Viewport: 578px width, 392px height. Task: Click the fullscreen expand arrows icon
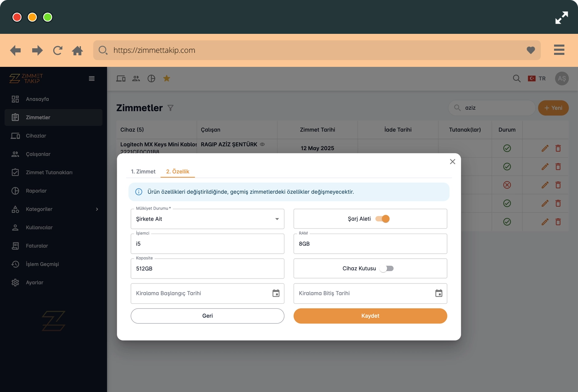tap(561, 18)
